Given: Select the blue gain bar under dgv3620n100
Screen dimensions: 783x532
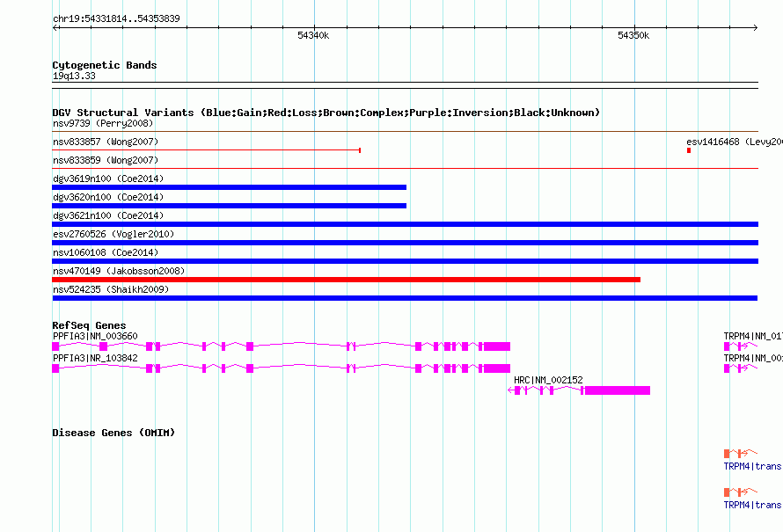Looking at the screenshot, I should (230, 206).
